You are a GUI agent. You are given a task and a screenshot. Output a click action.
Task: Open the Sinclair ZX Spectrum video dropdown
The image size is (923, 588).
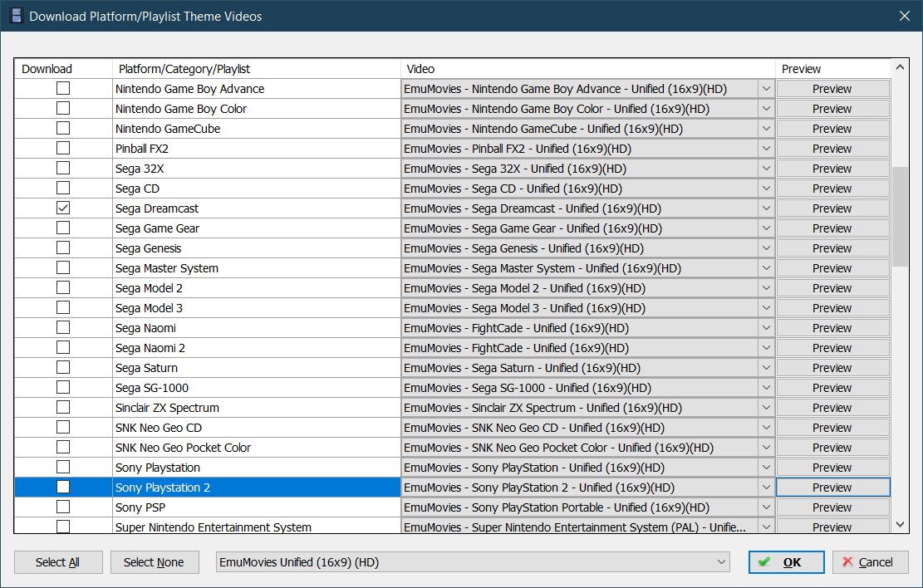coord(766,407)
